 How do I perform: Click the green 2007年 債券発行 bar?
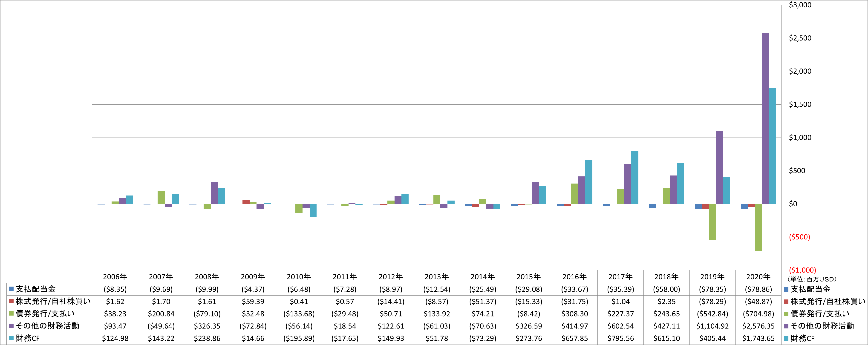pos(161,197)
